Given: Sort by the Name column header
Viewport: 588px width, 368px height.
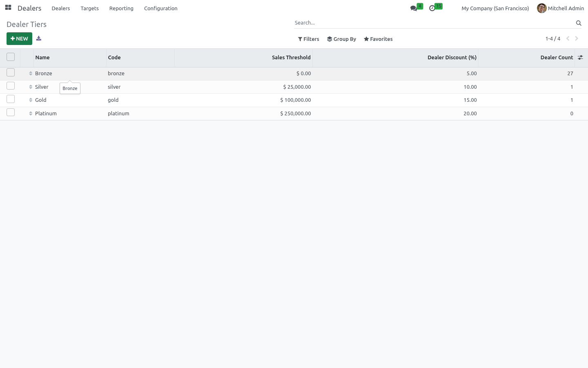Looking at the screenshot, I should (x=70, y=58).
